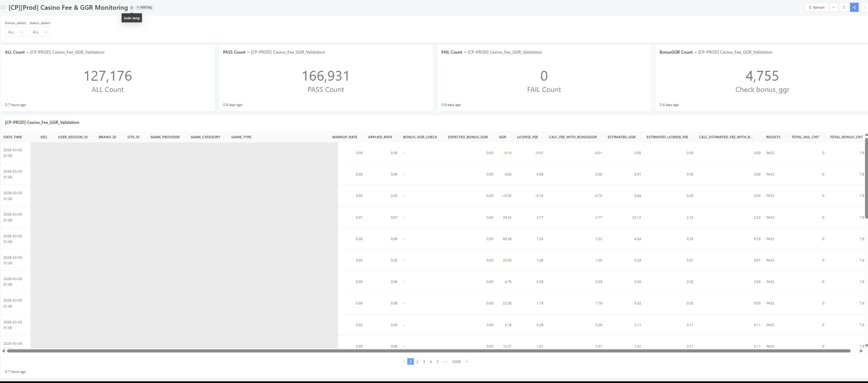
Task: Click the FAIL Count widget's 6 days ago timestamp
Action: pyautogui.click(x=451, y=105)
